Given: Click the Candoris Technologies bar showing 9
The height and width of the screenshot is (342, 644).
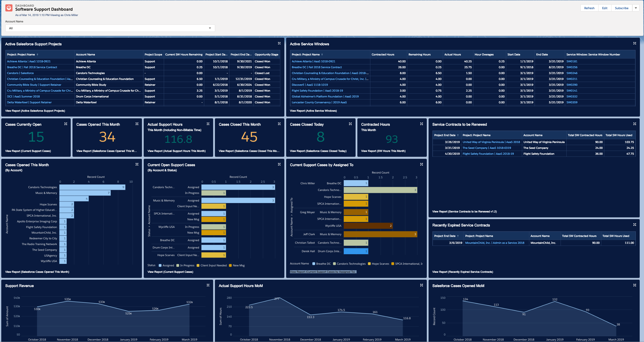Looking at the screenshot, I should pyautogui.click(x=92, y=187).
